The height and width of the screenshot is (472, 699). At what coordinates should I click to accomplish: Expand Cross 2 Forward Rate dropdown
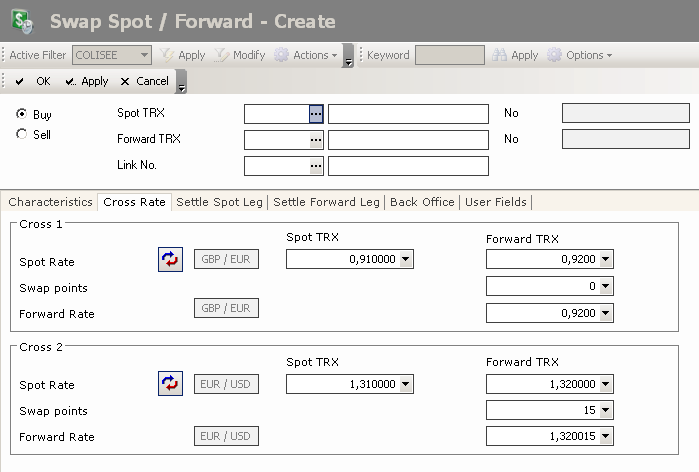tap(604, 436)
